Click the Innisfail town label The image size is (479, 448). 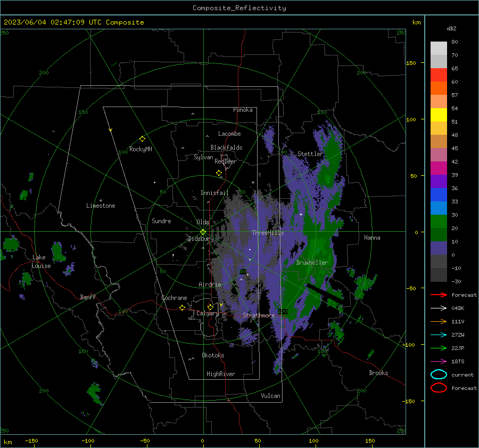coord(214,193)
